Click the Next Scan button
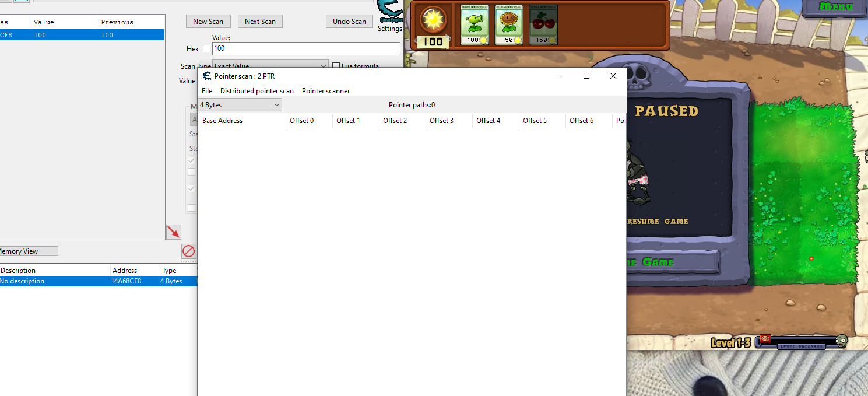 [x=260, y=22]
